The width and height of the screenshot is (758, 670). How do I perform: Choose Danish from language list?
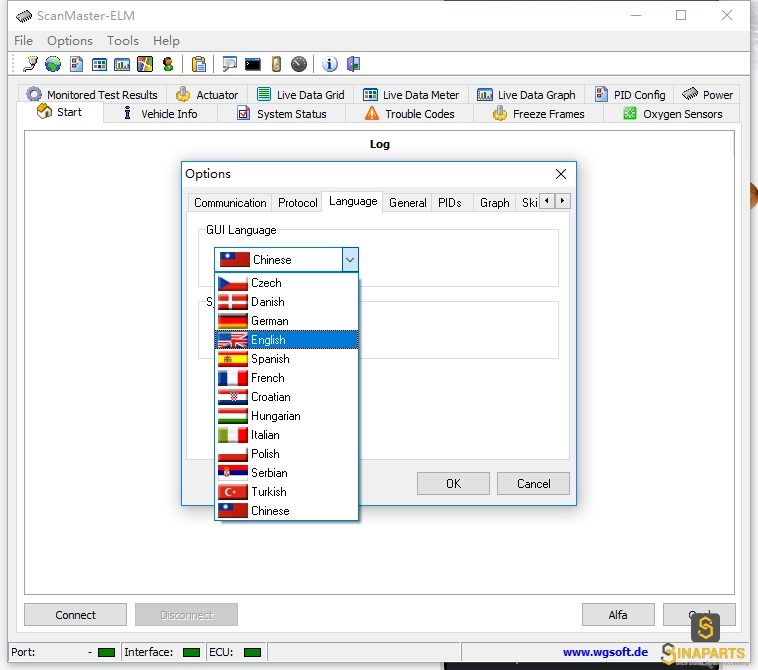pos(286,302)
